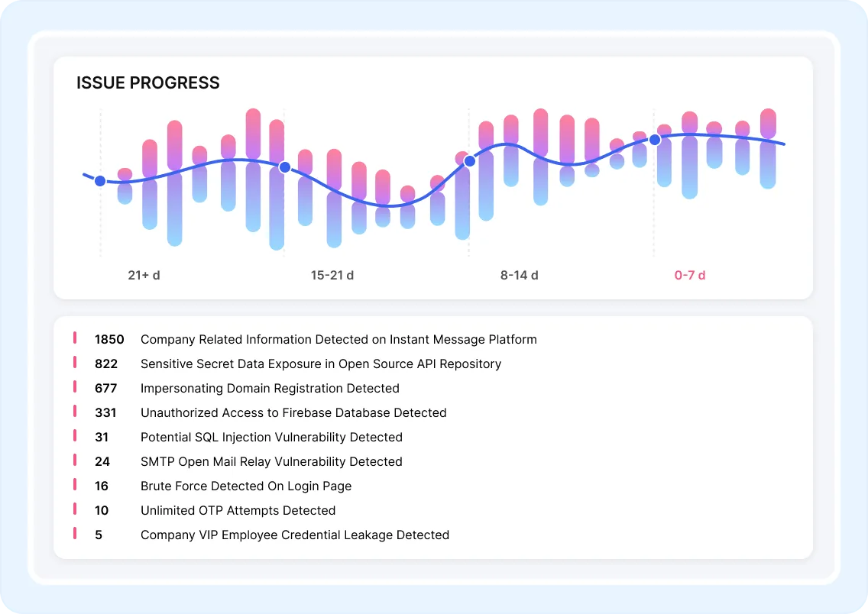This screenshot has width=868, height=614.
Task: Open SMTP Open Mail Relay Vulnerability issue
Action: point(271,461)
